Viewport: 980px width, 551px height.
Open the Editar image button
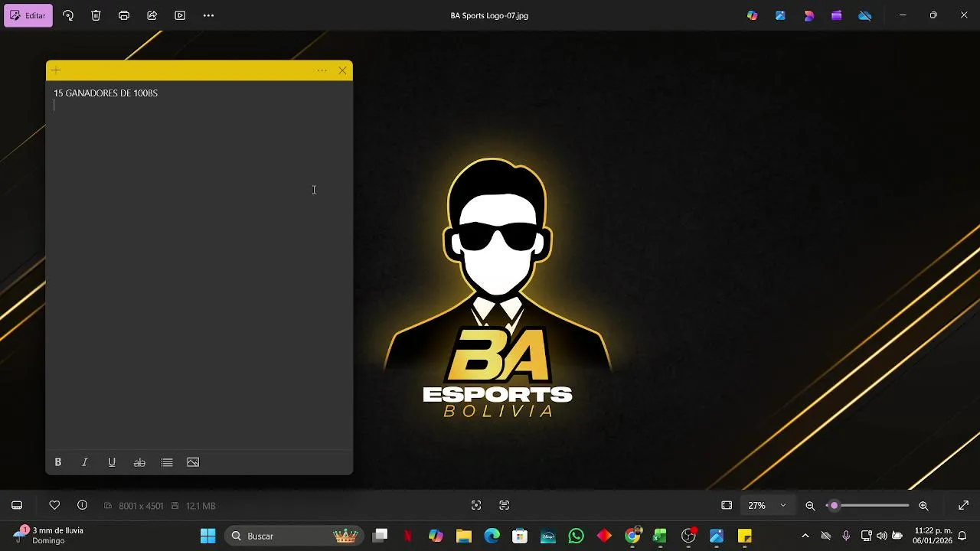tap(28, 15)
